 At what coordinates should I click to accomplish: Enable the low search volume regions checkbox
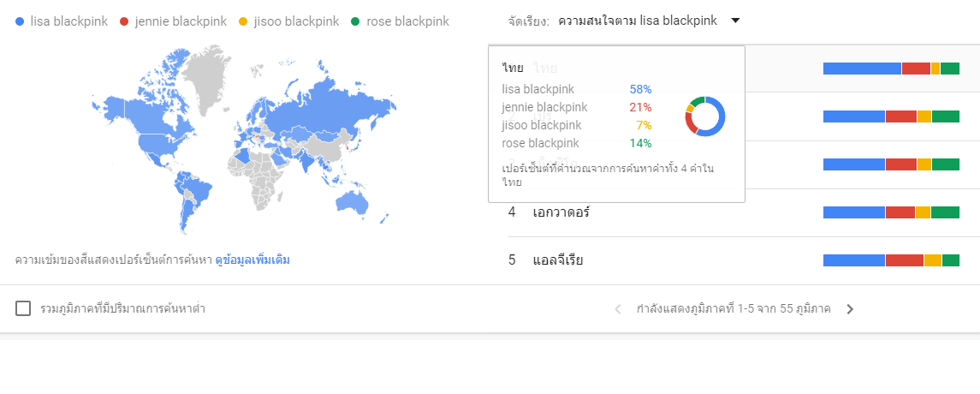(23, 308)
